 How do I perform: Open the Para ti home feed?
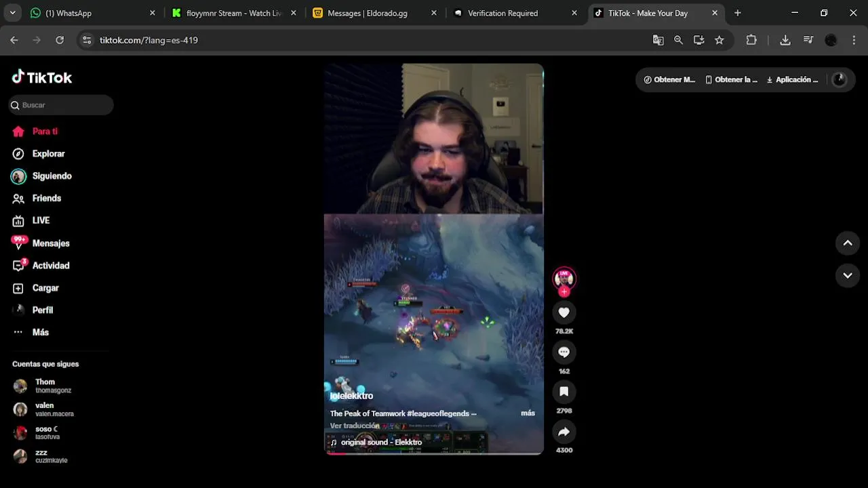click(x=45, y=131)
